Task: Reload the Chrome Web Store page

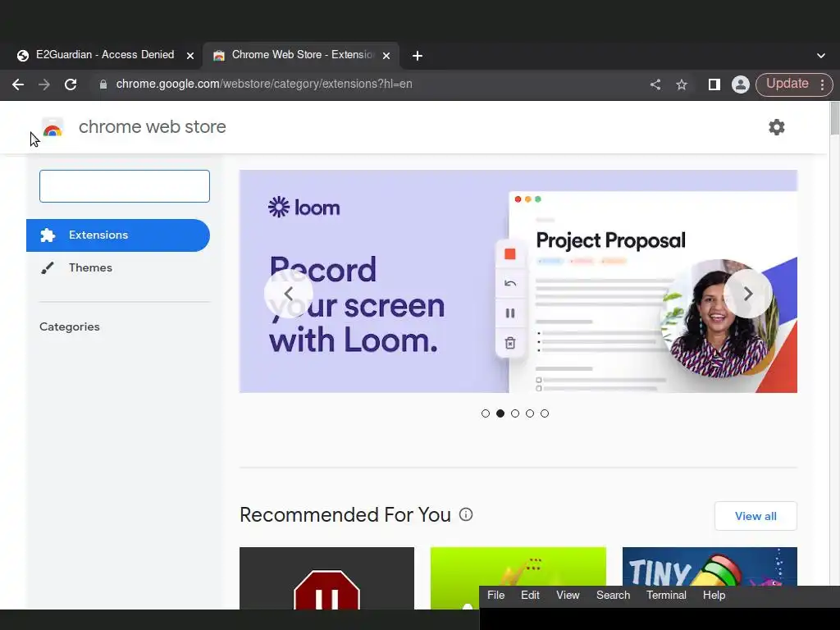Action: (x=71, y=84)
